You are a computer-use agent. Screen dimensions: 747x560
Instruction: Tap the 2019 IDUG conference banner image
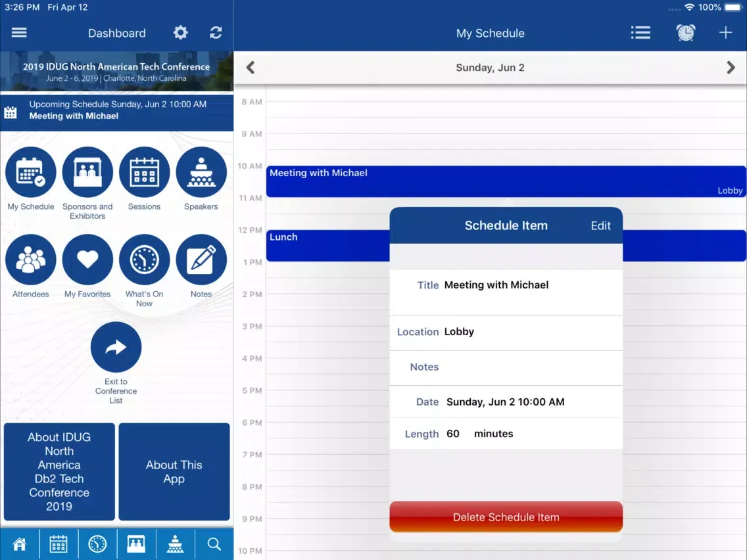(117, 71)
